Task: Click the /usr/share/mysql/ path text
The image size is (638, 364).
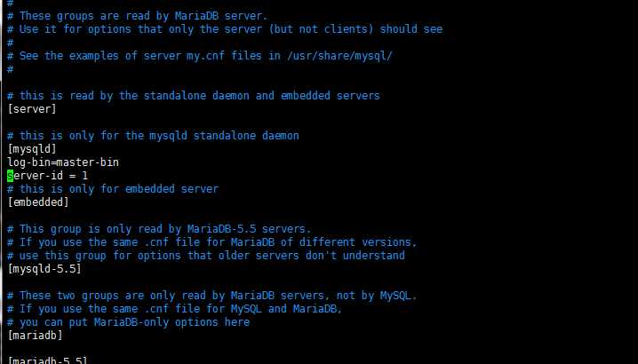Action: (x=339, y=56)
